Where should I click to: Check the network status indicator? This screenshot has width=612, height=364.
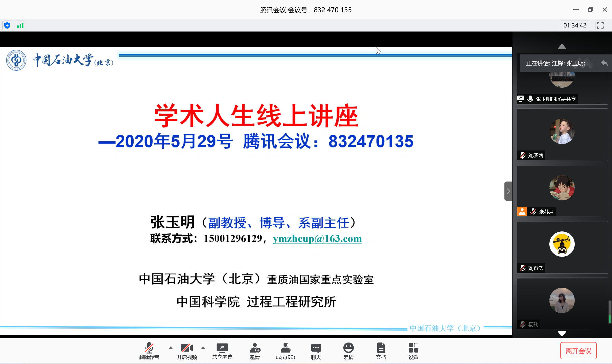20,25
